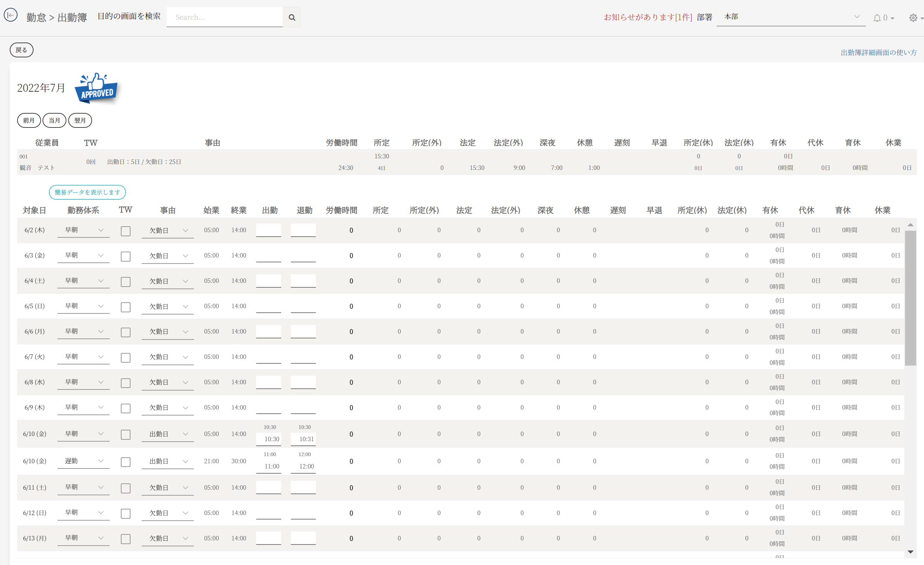
Task: Open the 遅勤 work pattern dropdown
Action: pos(83,461)
